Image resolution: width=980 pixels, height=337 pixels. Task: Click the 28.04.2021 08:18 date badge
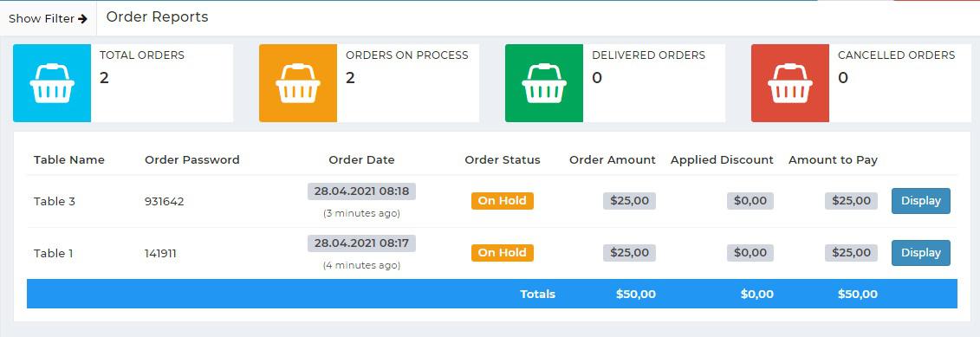[x=361, y=191]
